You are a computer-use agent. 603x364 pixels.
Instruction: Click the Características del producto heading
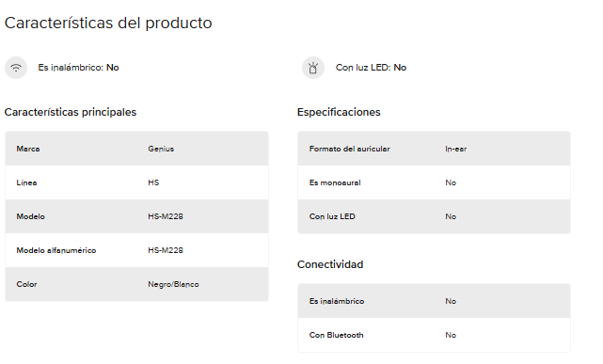pyautogui.click(x=108, y=24)
